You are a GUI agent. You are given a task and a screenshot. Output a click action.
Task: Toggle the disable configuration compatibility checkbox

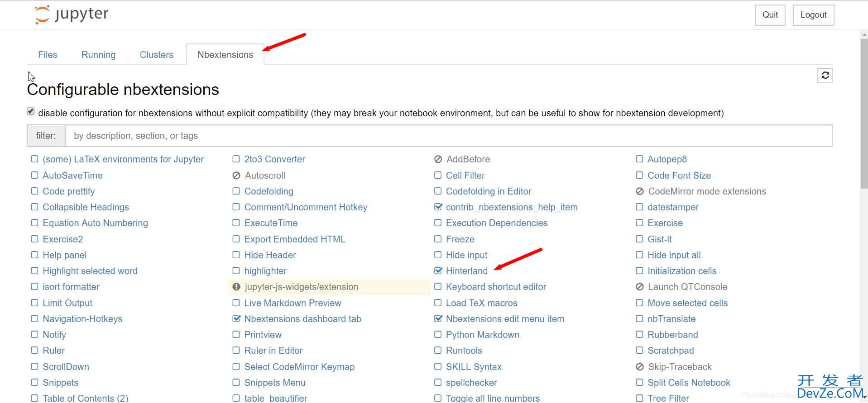[31, 111]
